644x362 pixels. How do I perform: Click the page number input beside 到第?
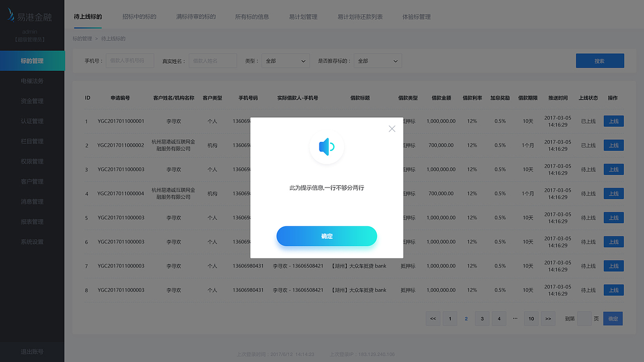[584, 318]
